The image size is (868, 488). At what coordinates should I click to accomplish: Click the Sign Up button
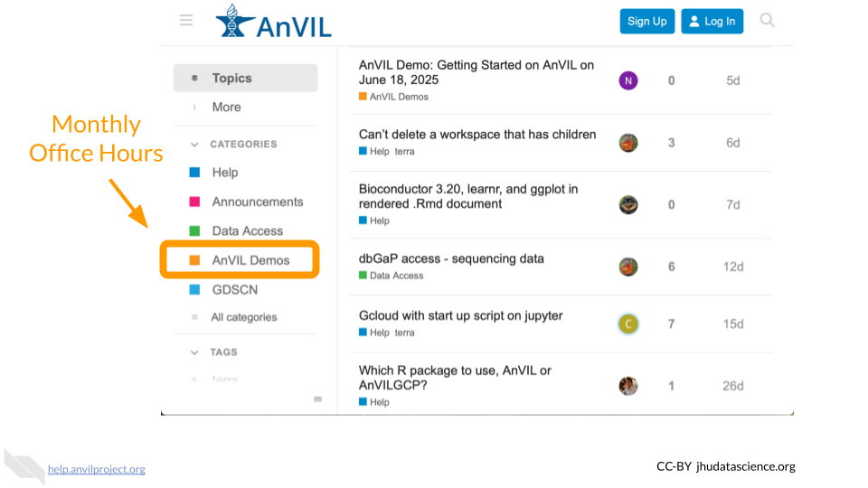click(x=646, y=21)
